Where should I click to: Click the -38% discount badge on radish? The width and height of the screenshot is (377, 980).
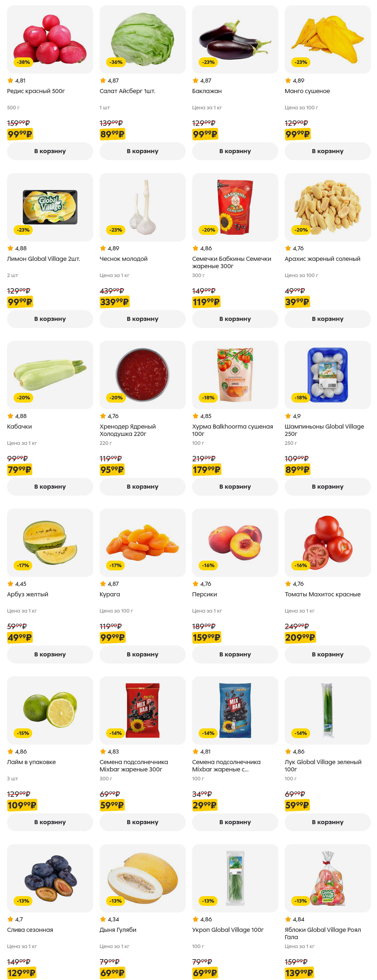pos(23,62)
